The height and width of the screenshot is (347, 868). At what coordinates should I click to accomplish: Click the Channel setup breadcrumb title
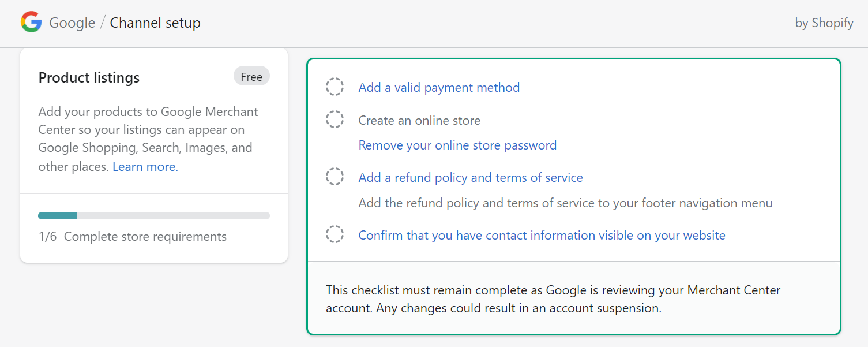pyautogui.click(x=155, y=23)
